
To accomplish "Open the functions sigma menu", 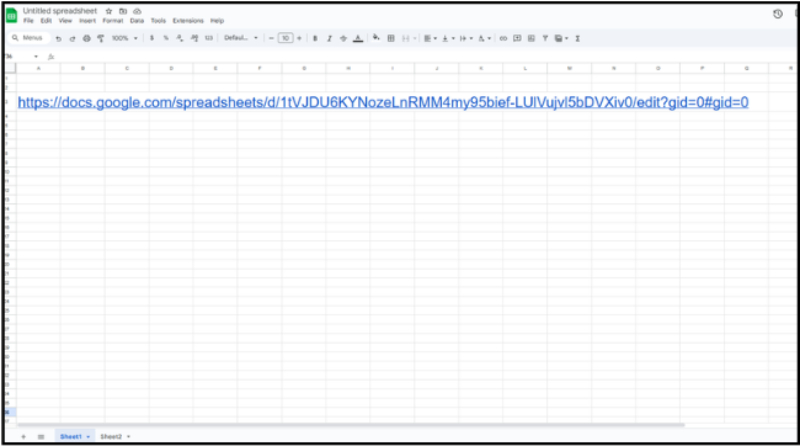I will tap(578, 38).
